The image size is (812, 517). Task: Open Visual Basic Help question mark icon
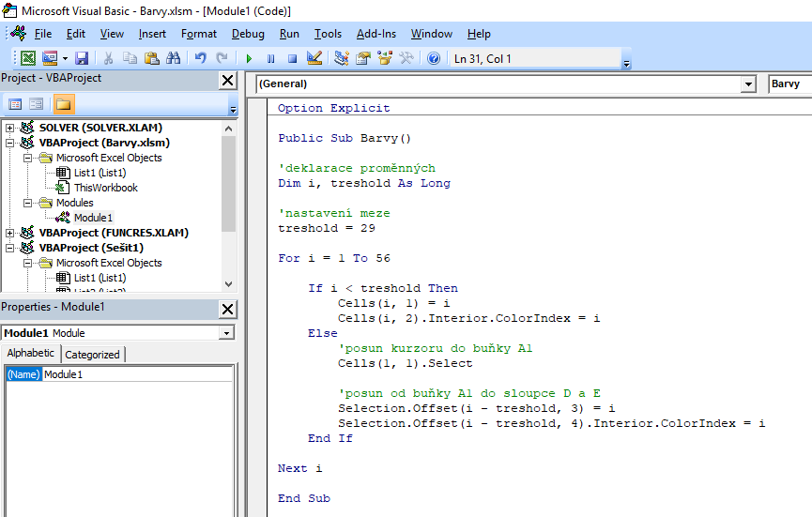434,58
